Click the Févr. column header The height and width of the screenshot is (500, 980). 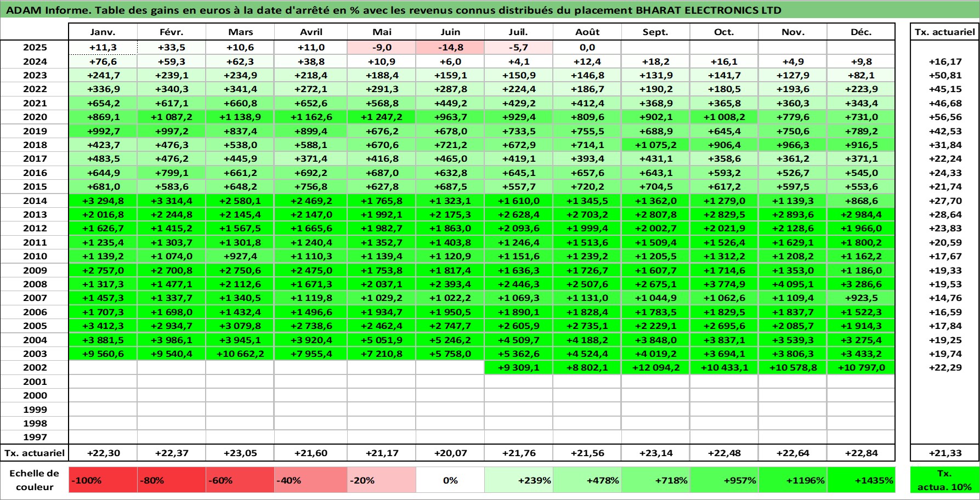click(171, 32)
